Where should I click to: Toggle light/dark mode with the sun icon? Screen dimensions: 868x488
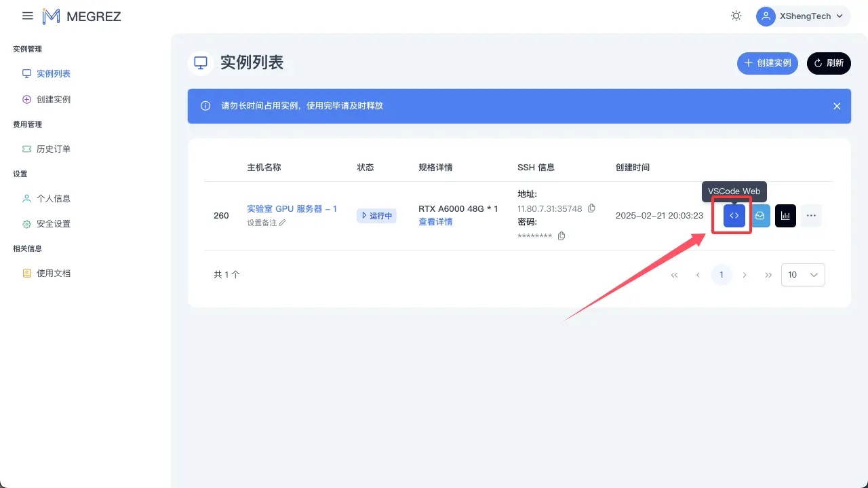click(x=736, y=16)
